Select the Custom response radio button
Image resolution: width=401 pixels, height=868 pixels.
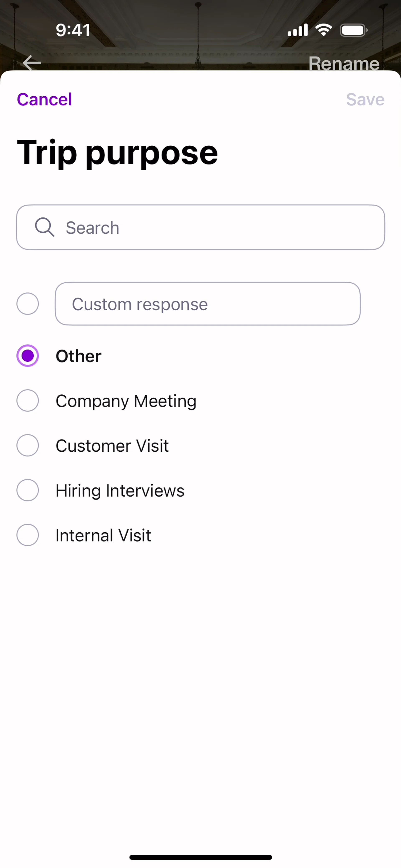tap(28, 304)
